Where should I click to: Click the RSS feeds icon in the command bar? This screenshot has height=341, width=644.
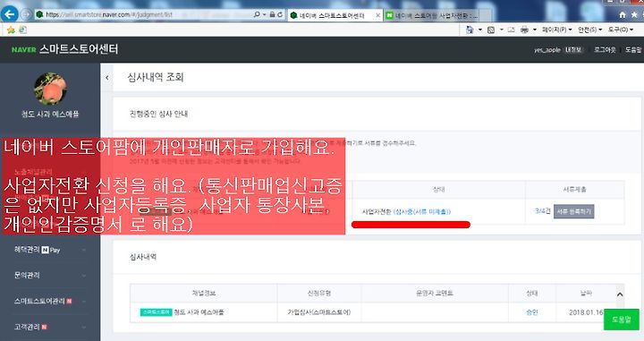point(491,30)
